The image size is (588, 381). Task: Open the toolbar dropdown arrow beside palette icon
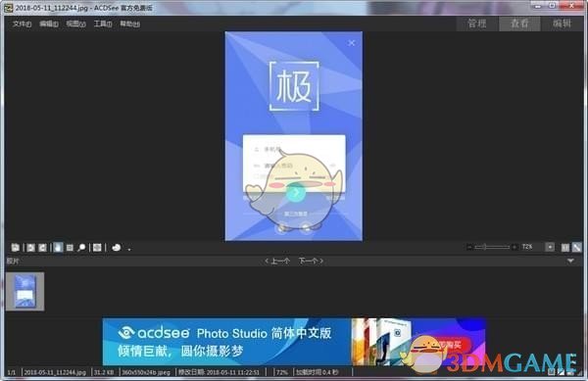[129, 249]
